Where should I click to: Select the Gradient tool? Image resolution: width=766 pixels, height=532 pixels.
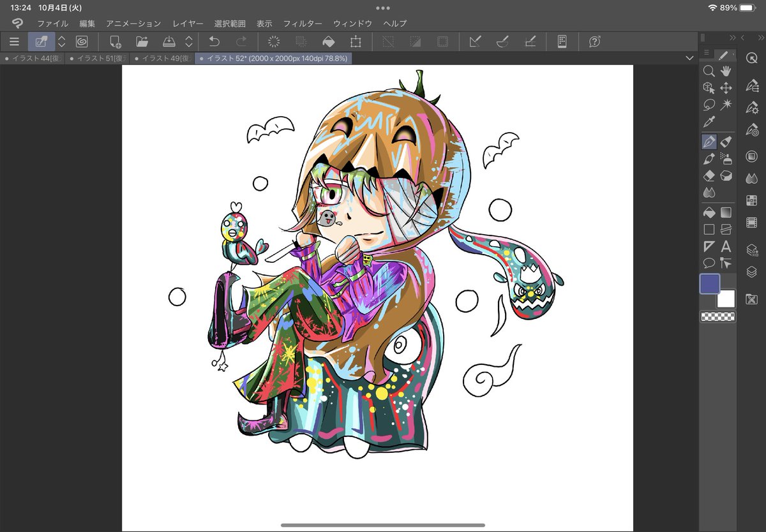[x=726, y=212]
